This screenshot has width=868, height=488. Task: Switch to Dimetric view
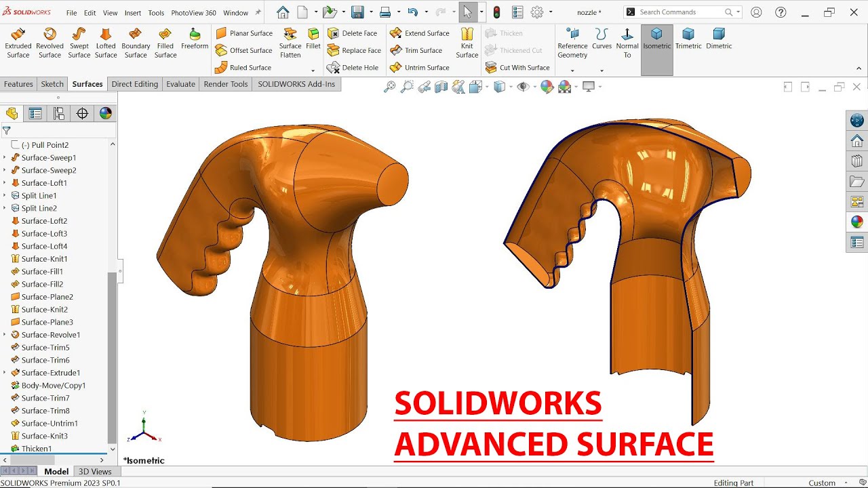point(719,39)
